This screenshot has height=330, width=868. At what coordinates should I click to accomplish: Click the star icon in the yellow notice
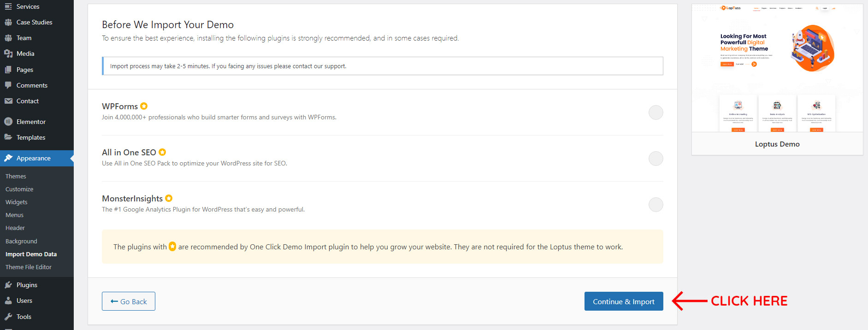(172, 246)
